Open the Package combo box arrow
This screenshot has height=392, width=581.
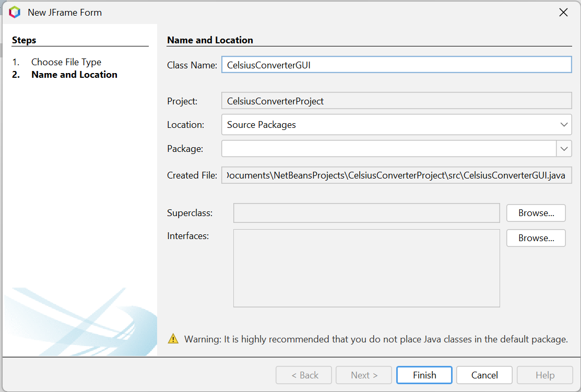click(x=564, y=149)
